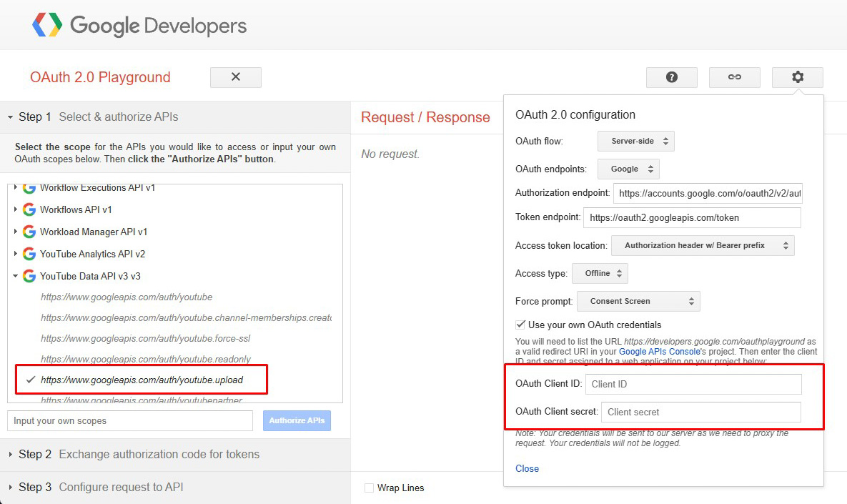Open the OAuth flow Server-side dropdown
Image resolution: width=847 pixels, height=504 pixels.
pyautogui.click(x=636, y=141)
